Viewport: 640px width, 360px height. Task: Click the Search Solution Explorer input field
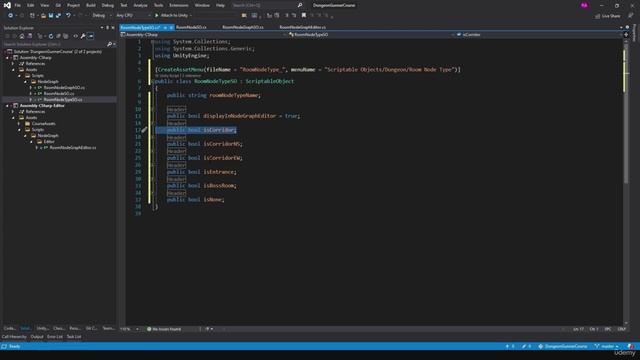pyautogui.click(x=54, y=44)
